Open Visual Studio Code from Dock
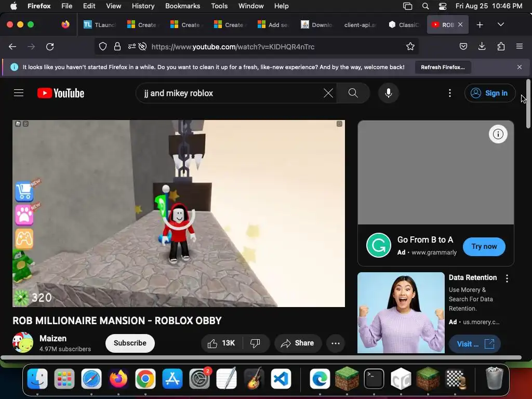 pos(281,379)
